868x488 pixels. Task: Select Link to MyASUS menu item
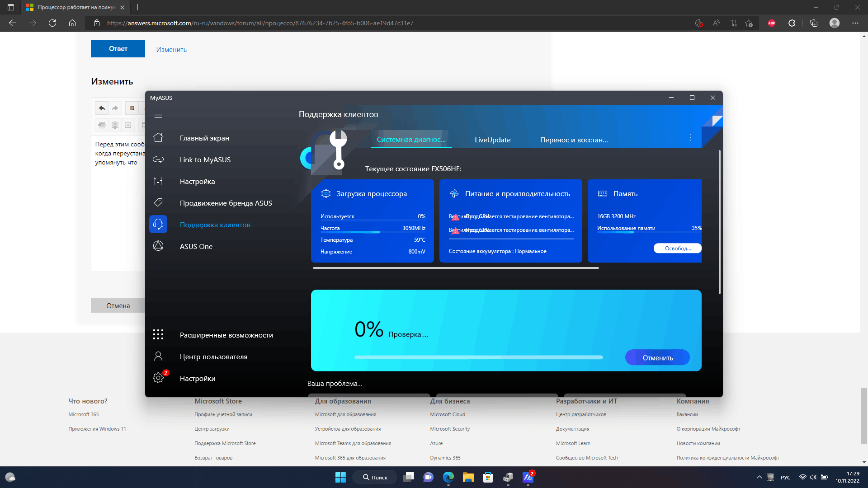coord(205,160)
